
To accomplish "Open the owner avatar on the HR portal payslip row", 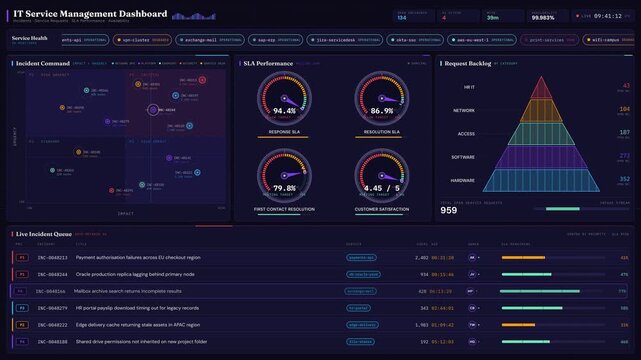I will [x=472, y=308].
